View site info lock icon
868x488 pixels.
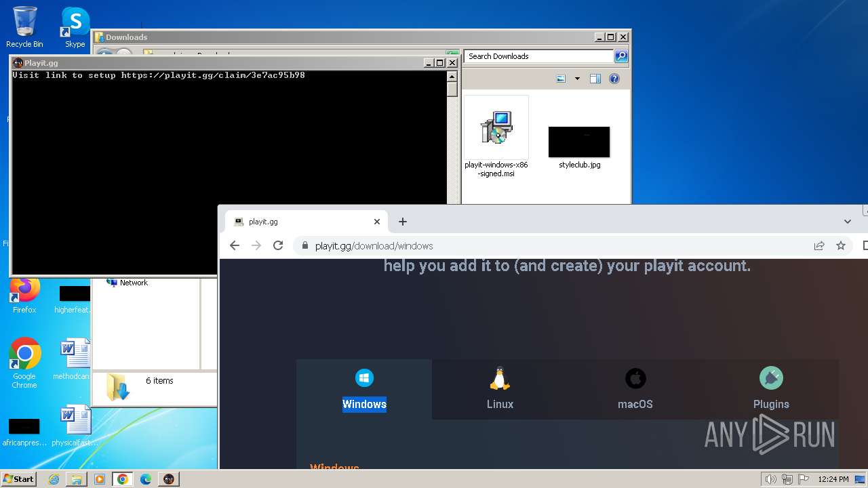pyautogui.click(x=304, y=246)
